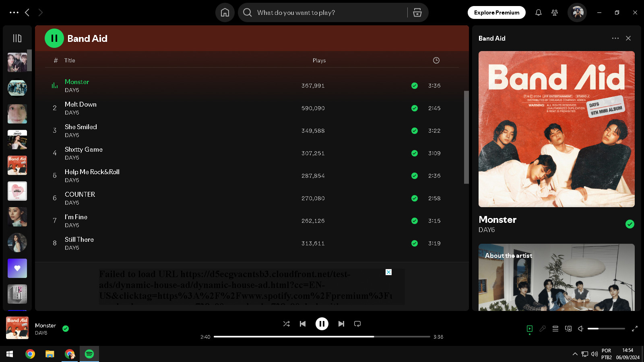This screenshot has height=362, width=644.
Task: Show lyrics using the microphone icon
Action: [543, 329]
